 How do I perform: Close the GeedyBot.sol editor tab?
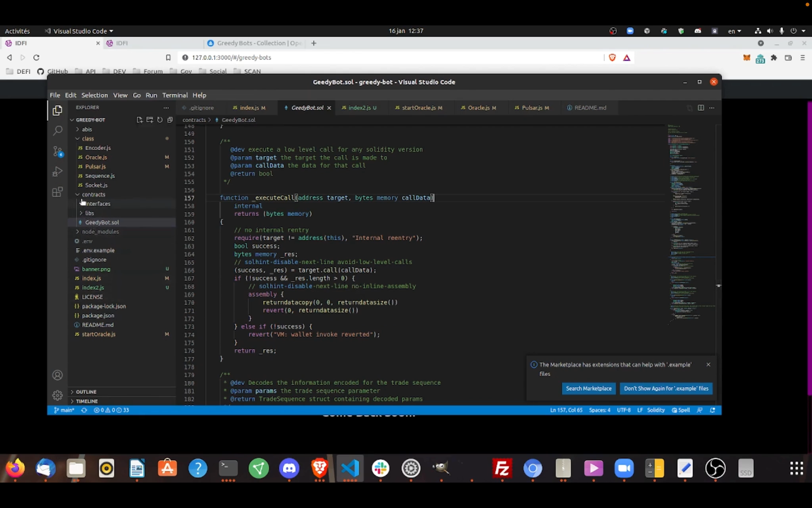329,108
